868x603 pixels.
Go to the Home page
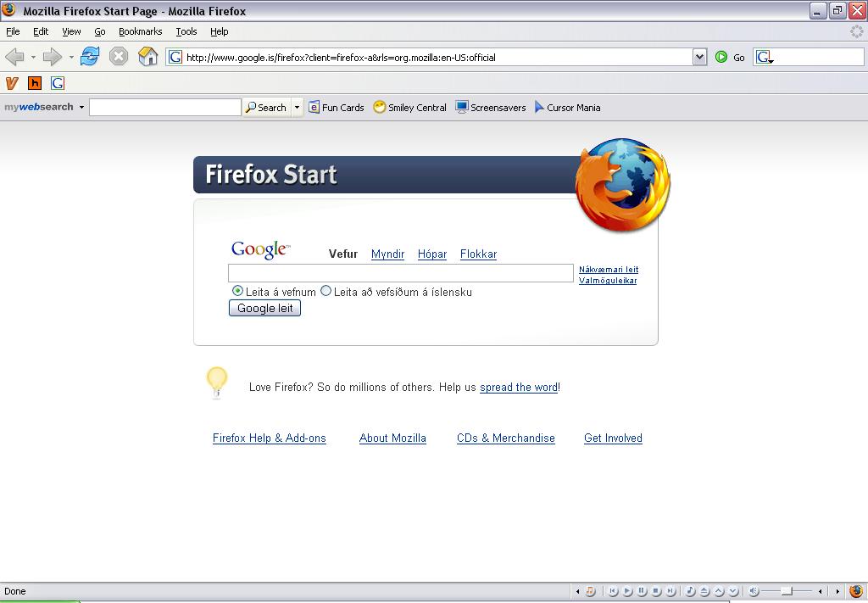pos(147,57)
